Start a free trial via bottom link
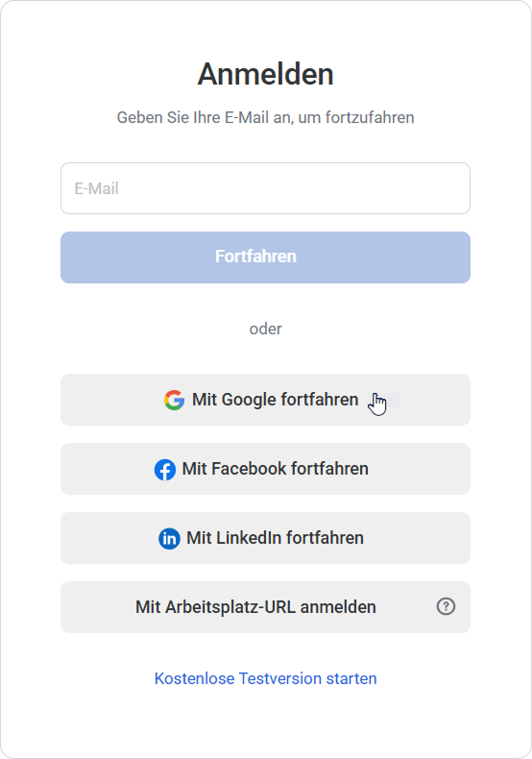This screenshot has width=532, height=759. click(265, 678)
